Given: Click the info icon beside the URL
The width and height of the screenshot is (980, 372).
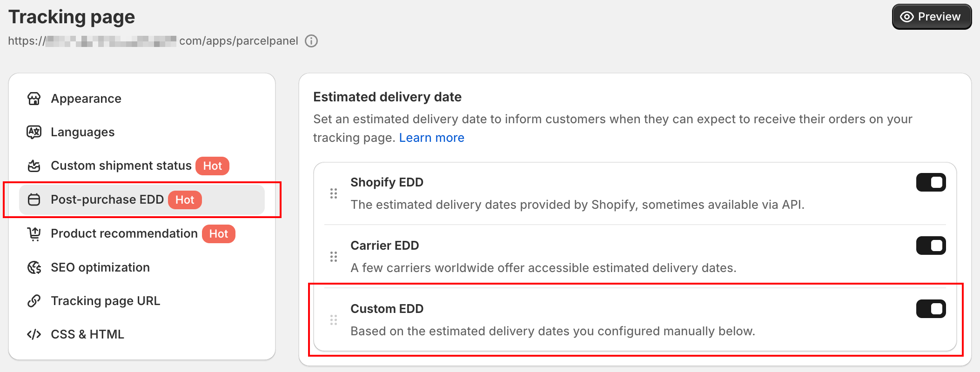Looking at the screenshot, I should (x=311, y=41).
